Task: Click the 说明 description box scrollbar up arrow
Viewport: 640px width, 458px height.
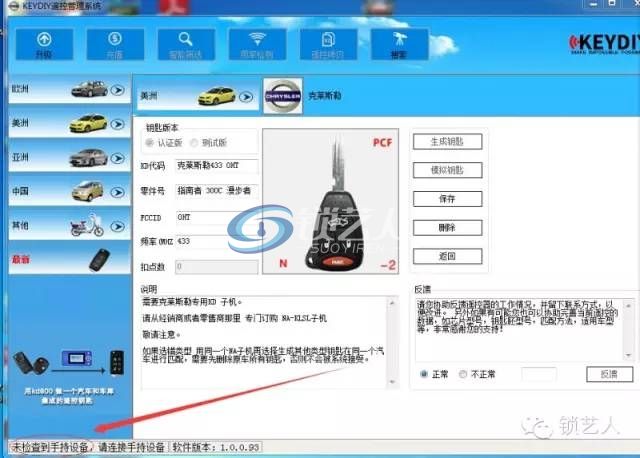Action: tap(392, 303)
